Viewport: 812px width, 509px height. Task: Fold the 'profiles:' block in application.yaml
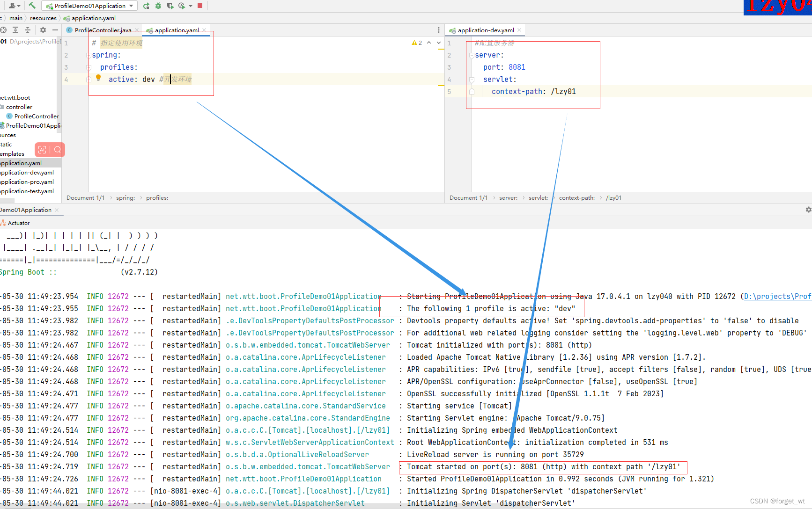tap(89, 67)
